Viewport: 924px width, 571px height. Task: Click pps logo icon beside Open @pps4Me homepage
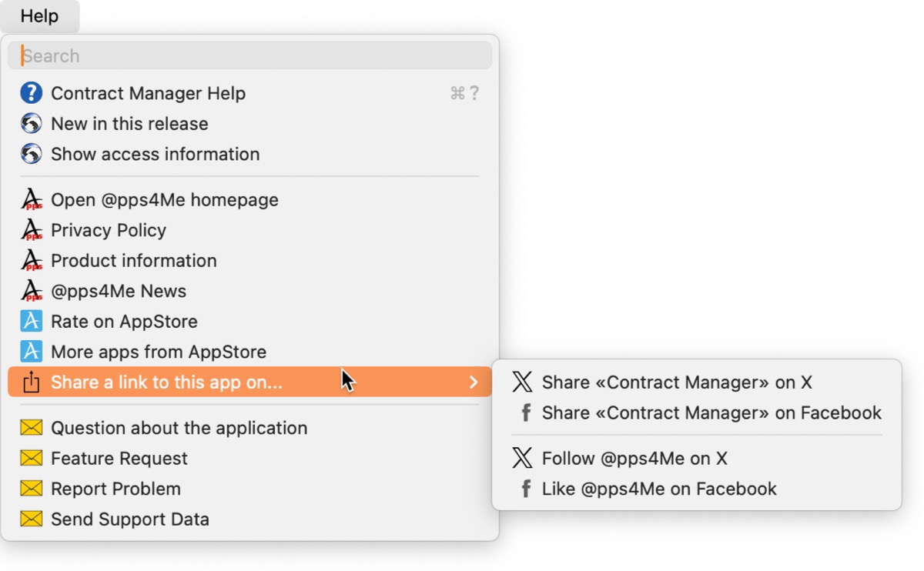pyautogui.click(x=31, y=200)
